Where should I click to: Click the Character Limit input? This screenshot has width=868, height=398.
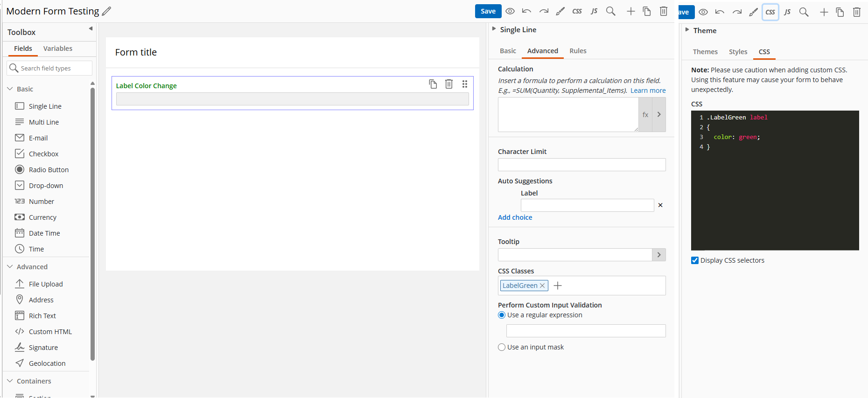click(x=581, y=165)
